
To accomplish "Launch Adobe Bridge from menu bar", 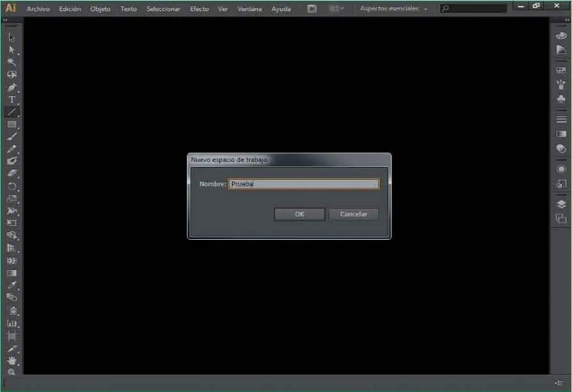I will [312, 9].
